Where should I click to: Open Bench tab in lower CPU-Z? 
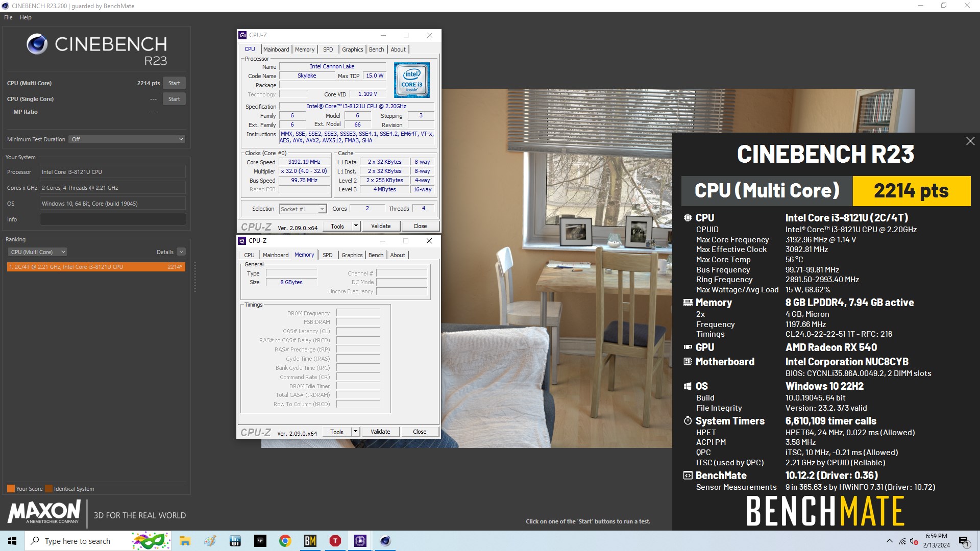376,255
